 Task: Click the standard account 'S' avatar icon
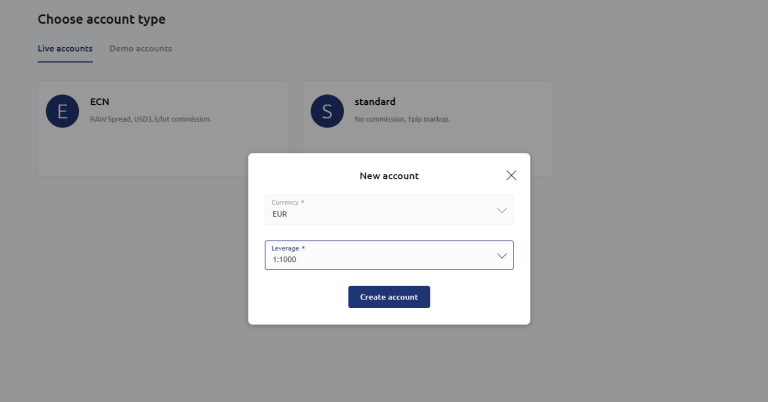[327, 111]
